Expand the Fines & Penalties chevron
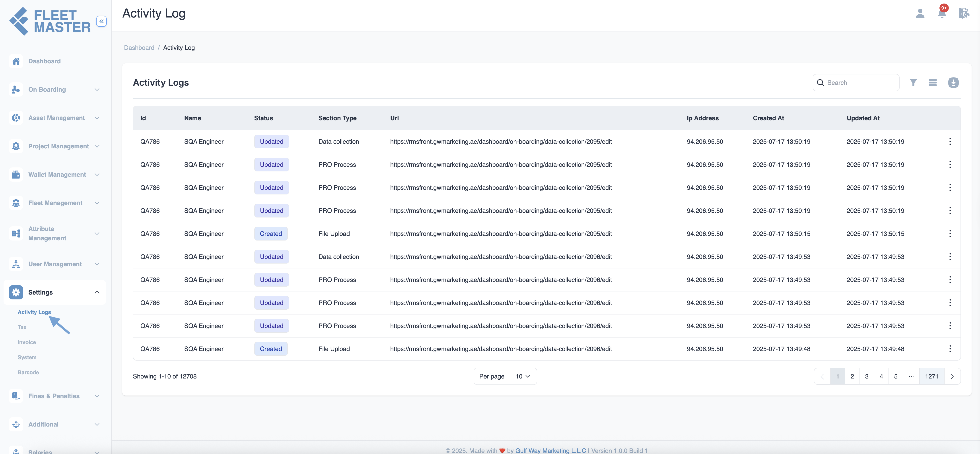The width and height of the screenshot is (980, 454). (x=97, y=396)
